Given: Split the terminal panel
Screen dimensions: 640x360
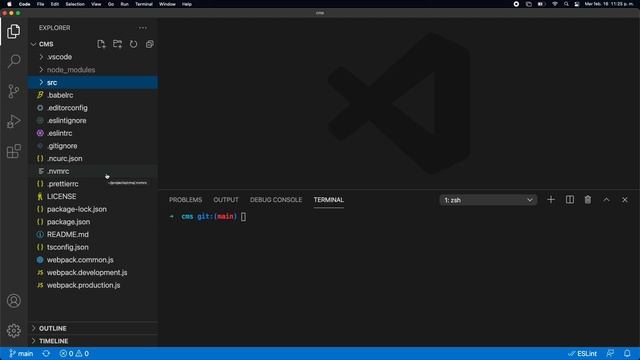Looking at the screenshot, I should coord(570,200).
